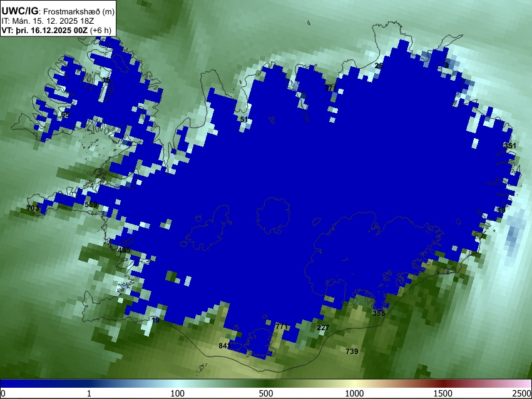
Task: Click the "2500" label on the color scale
Action: pyautogui.click(x=522, y=393)
